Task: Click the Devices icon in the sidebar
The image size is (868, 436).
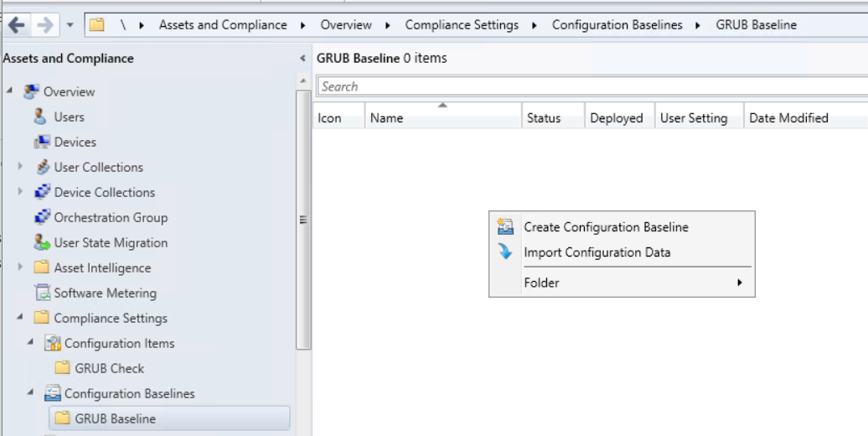Action: click(41, 143)
